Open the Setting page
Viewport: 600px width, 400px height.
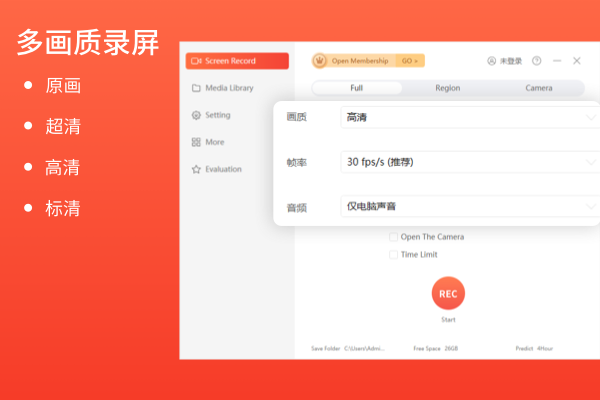[x=211, y=115]
